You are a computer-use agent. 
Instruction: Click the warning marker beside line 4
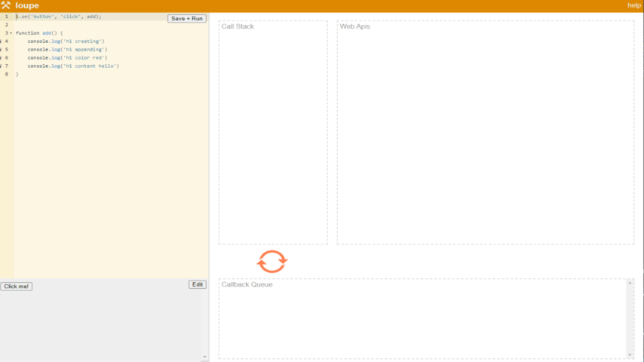(2, 41)
